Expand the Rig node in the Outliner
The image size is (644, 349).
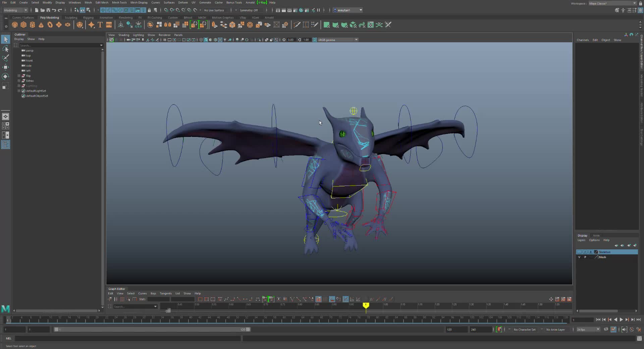pyautogui.click(x=19, y=76)
